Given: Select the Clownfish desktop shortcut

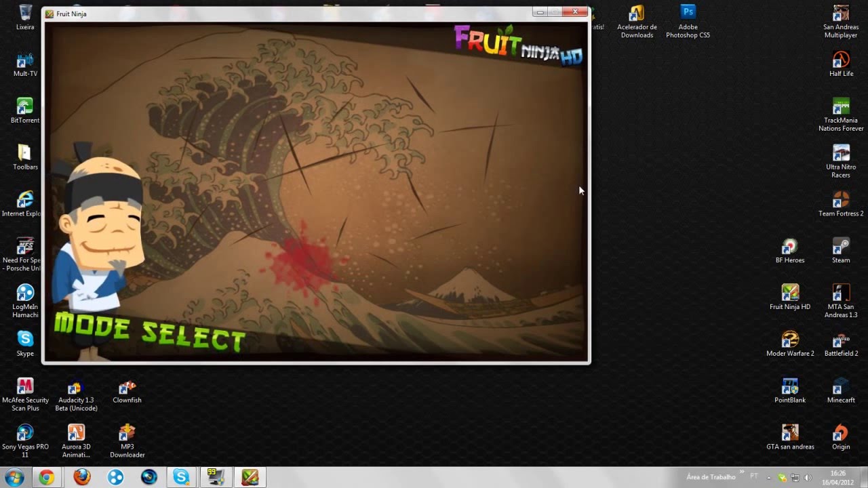Looking at the screenshot, I should (127, 391).
